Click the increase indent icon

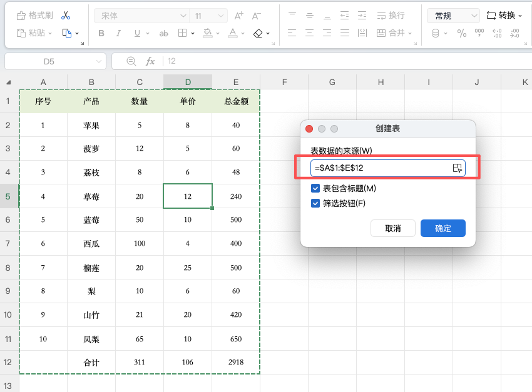coord(362,16)
